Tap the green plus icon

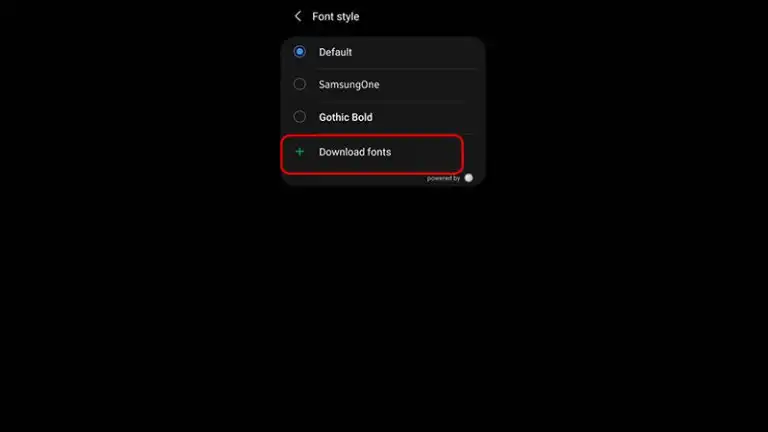tap(299, 152)
